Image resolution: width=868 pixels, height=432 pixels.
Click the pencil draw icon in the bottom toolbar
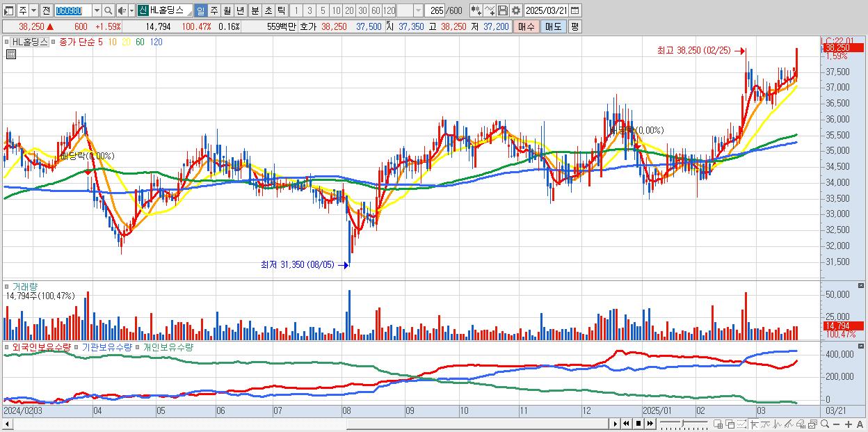click(789, 424)
